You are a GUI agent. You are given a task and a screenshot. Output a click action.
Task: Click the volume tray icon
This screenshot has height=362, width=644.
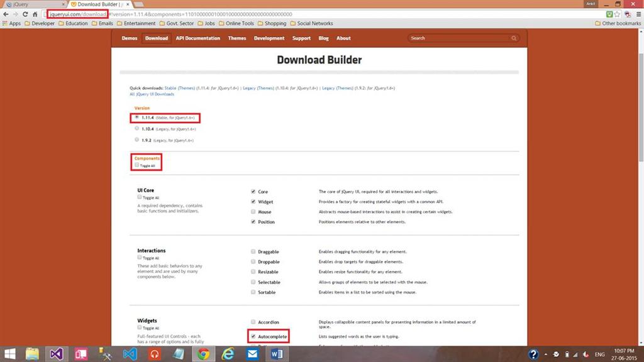coord(586,354)
